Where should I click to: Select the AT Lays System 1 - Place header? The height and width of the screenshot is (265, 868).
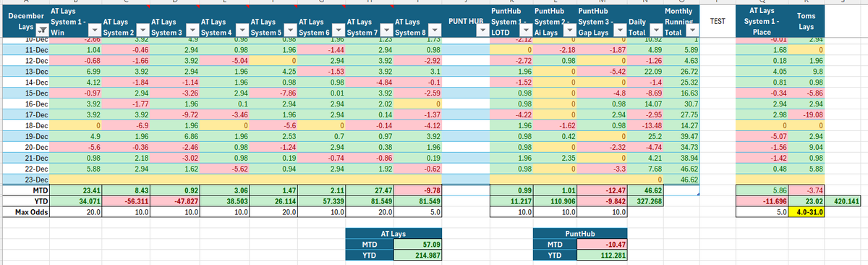coord(762,22)
